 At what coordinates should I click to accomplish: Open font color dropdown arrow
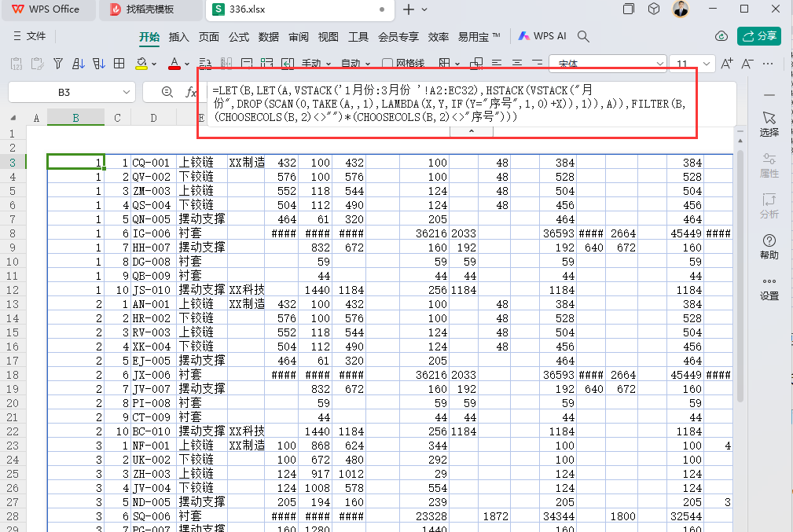187,64
